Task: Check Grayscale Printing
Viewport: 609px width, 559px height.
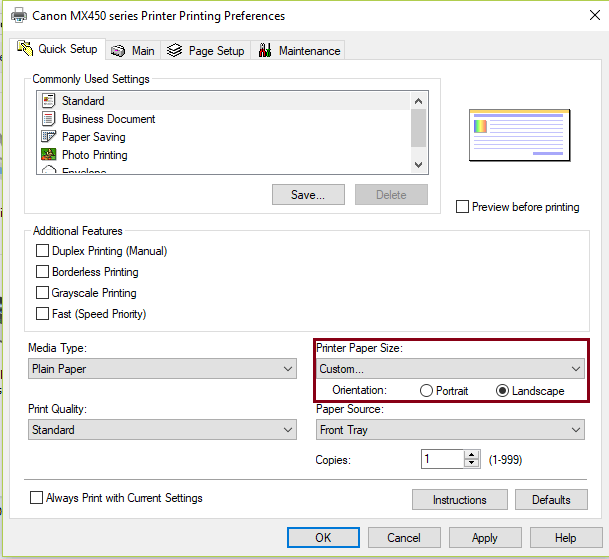Action: pyautogui.click(x=42, y=293)
